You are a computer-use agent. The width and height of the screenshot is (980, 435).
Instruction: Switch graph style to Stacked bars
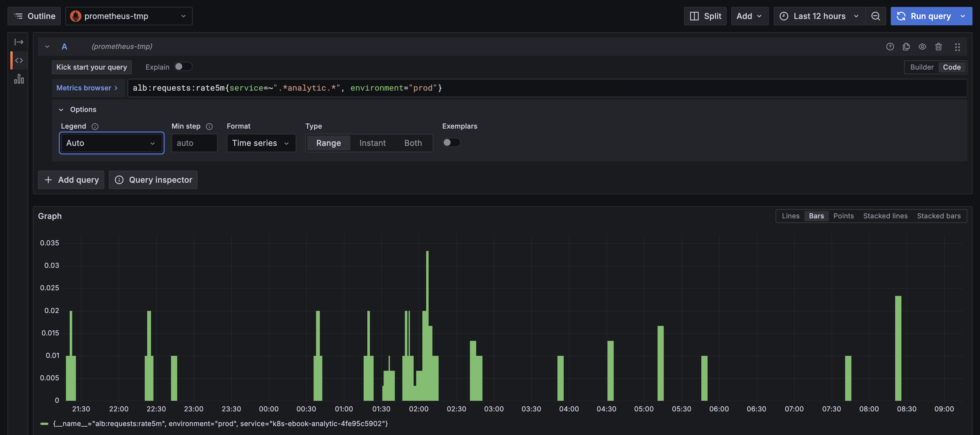click(939, 216)
